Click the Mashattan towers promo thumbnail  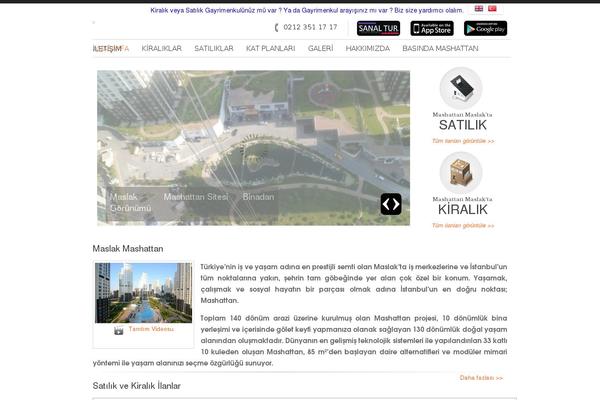(x=143, y=293)
